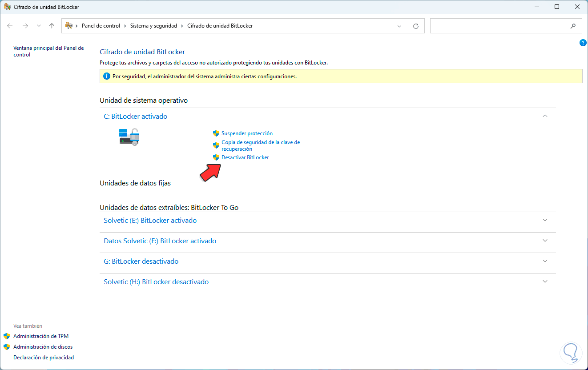Click shield icon beside Suspender protección
Screen dimensions: 588x370
pos(216,133)
